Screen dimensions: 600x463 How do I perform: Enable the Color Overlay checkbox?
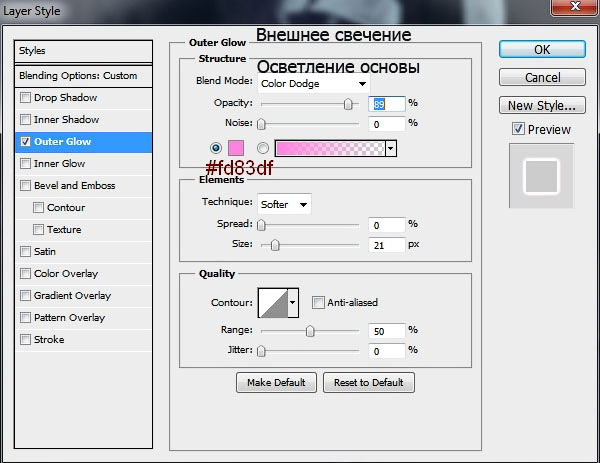[x=25, y=273]
